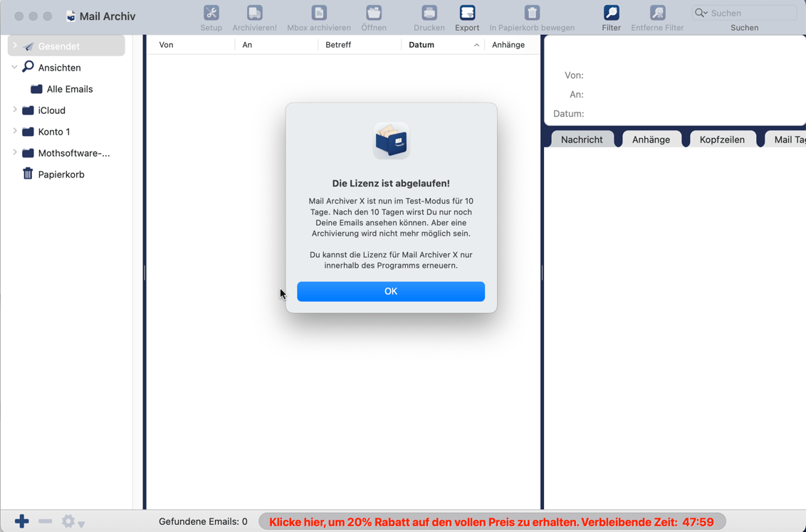Click In Papierkorb bewegen trash icon

532,14
